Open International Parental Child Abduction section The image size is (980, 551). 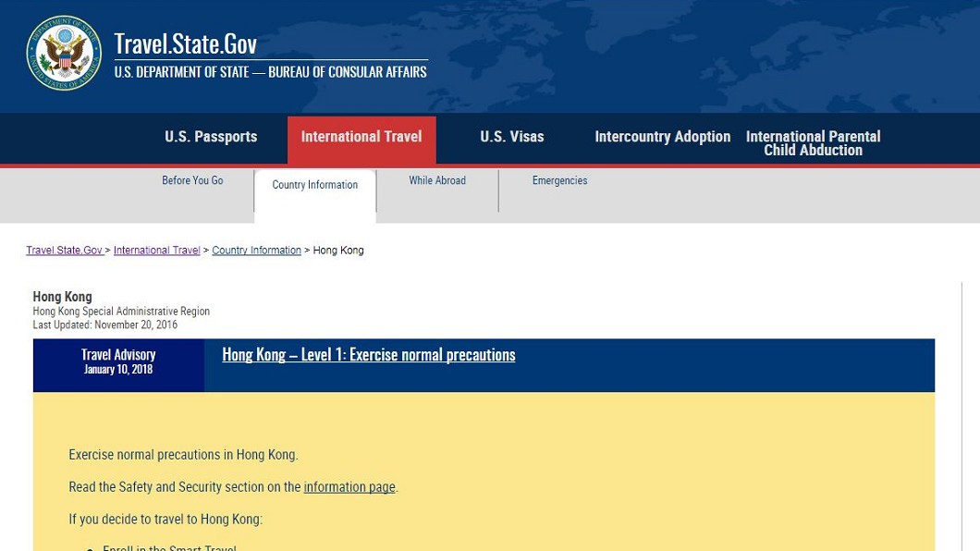(x=814, y=143)
